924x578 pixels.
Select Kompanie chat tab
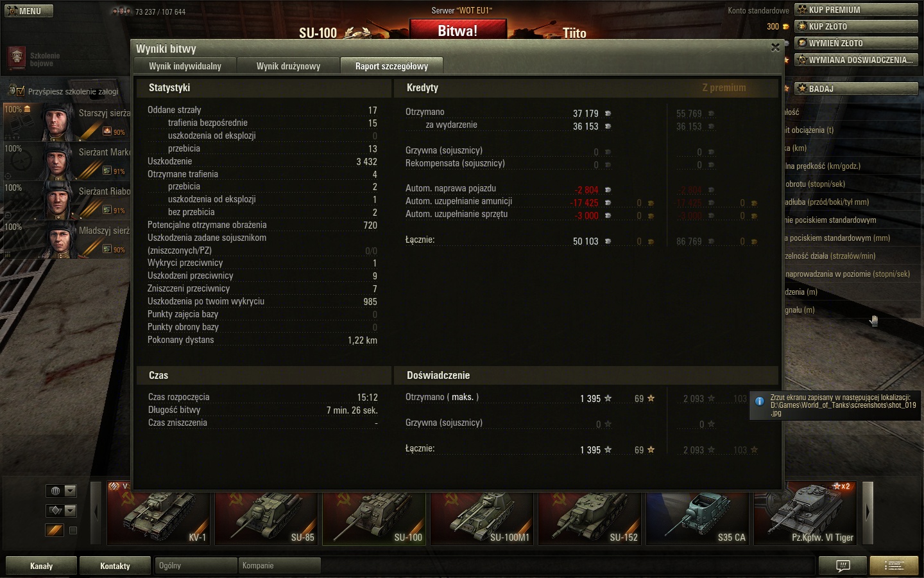[279, 566]
